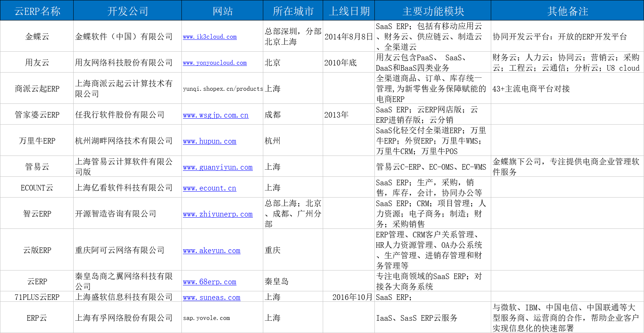Click the 协同开发云平台 remark cell

coord(567,36)
